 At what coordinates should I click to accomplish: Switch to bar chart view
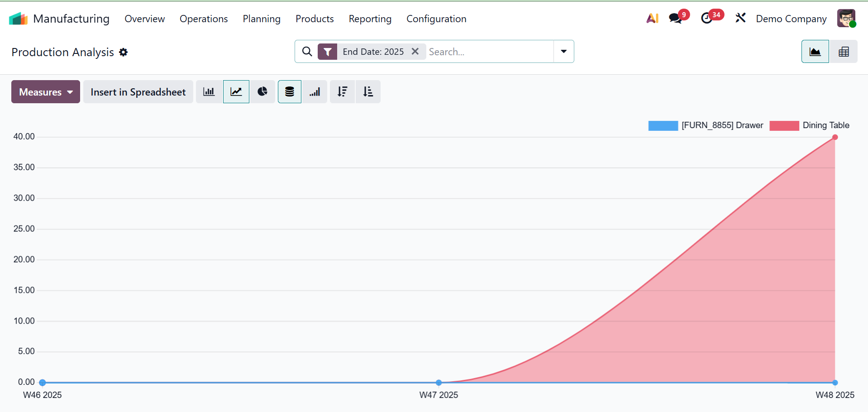click(x=209, y=92)
